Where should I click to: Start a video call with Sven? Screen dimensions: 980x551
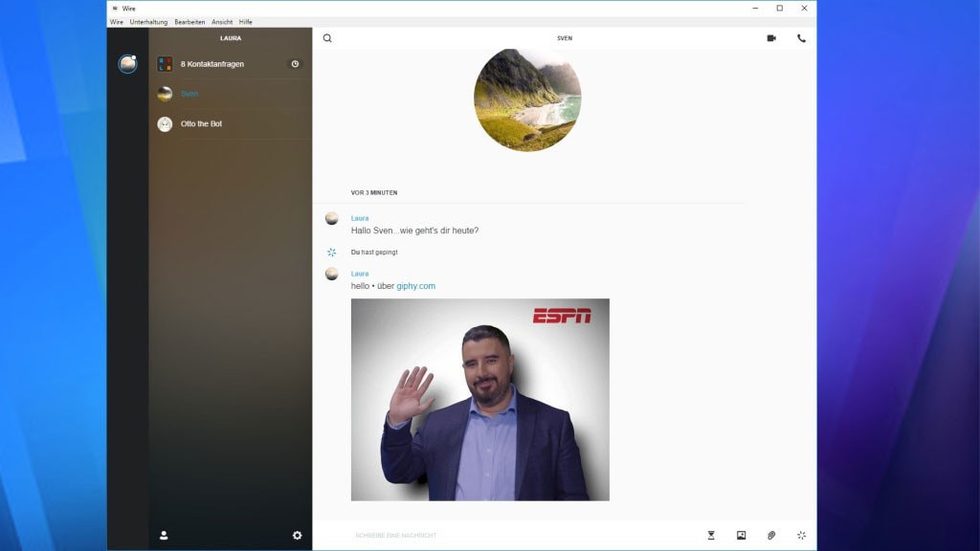click(x=771, y=38)
